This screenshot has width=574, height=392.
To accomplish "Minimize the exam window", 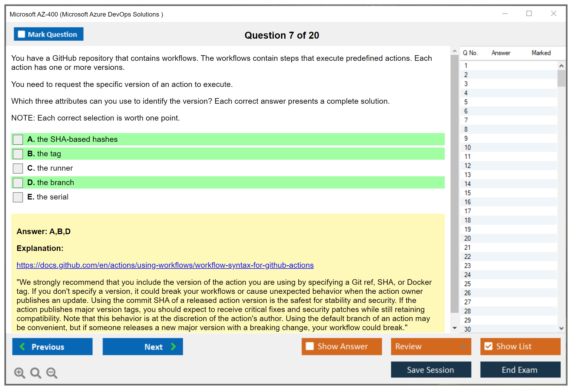I will (x=505, y=14).
